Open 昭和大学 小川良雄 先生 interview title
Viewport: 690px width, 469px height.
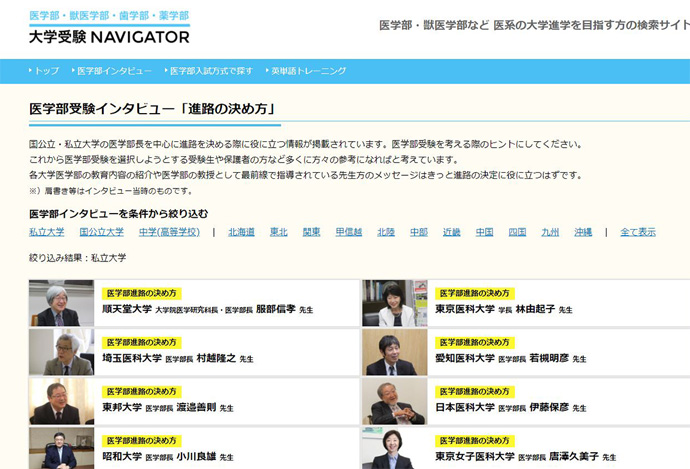[168, 457]
